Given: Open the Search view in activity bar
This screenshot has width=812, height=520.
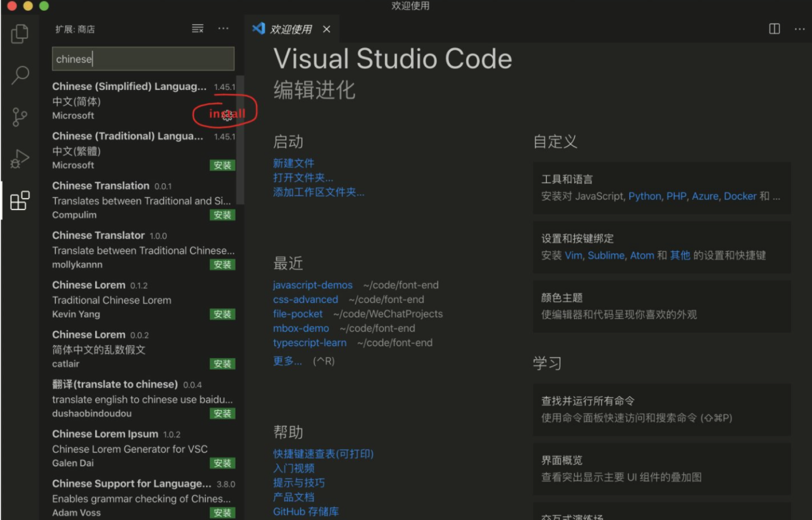Looking at the screenshot, I should pyautogui.click(x=19, y=75).
